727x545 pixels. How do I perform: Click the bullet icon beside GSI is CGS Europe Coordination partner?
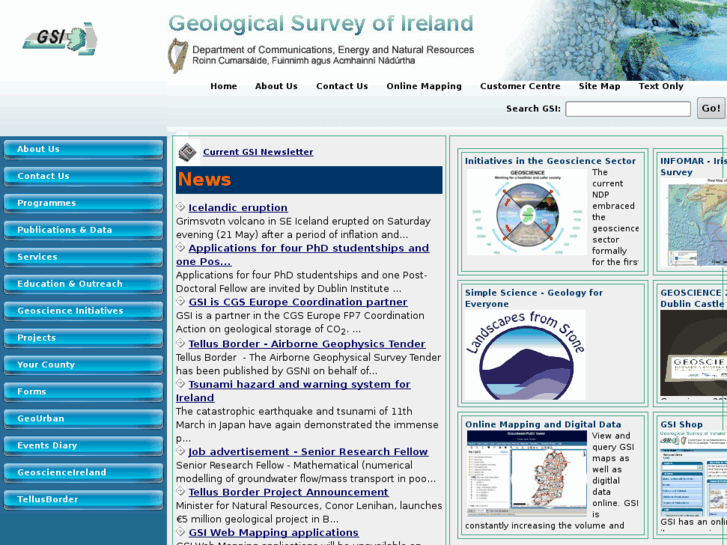point(181,301)
